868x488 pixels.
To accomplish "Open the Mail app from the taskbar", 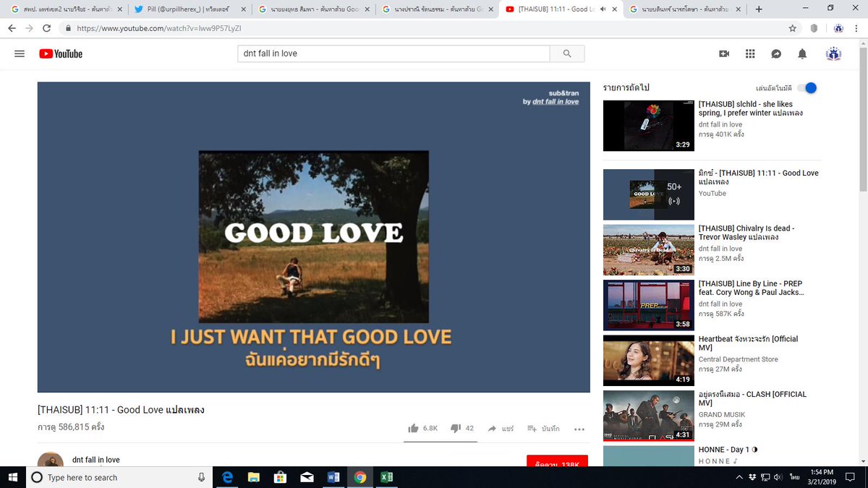I will point(307,477).
